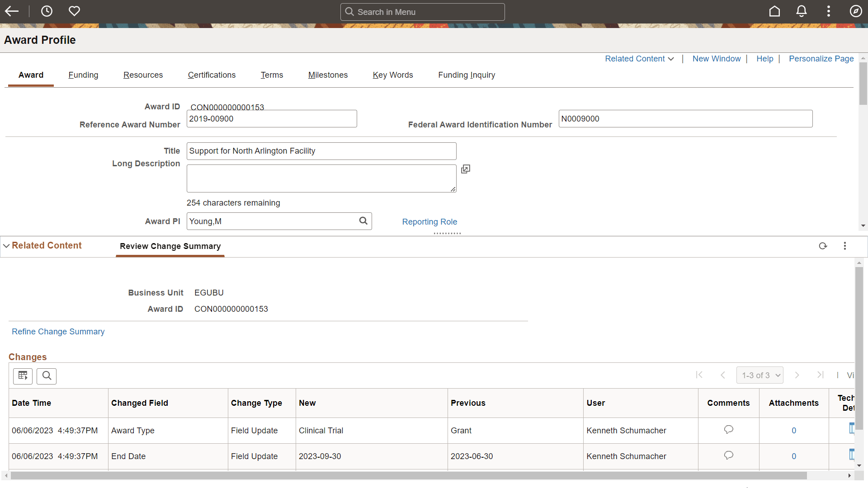The image size is (868, 488).
Task: Open the NavBar compass icon
Action: [856, 11]
